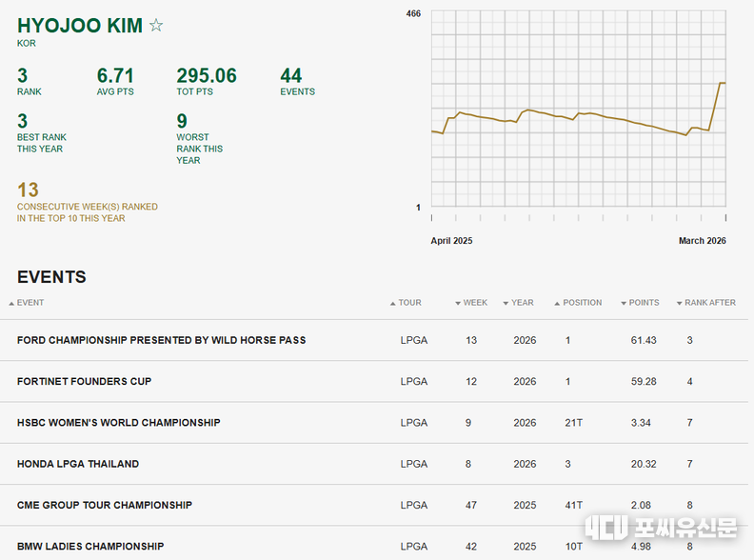Click the 295.06 total points stat
754x560 pixels.
207,76
